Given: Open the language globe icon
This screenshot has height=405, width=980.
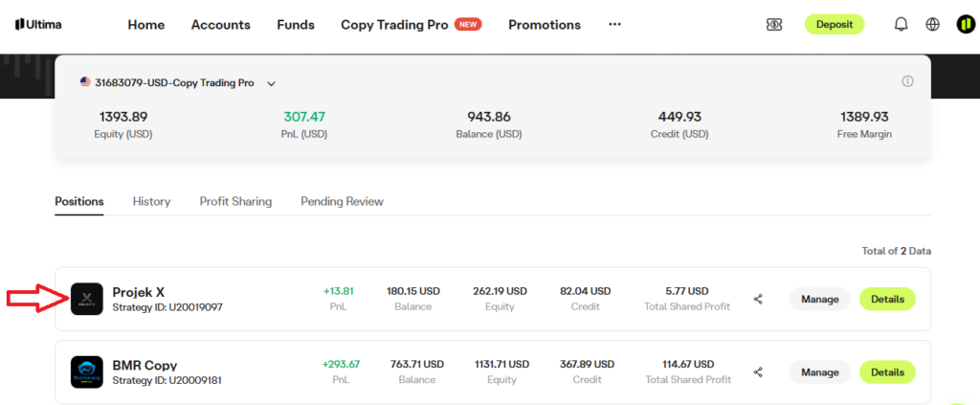Looking at the screenshot, I should click(932, 24).
